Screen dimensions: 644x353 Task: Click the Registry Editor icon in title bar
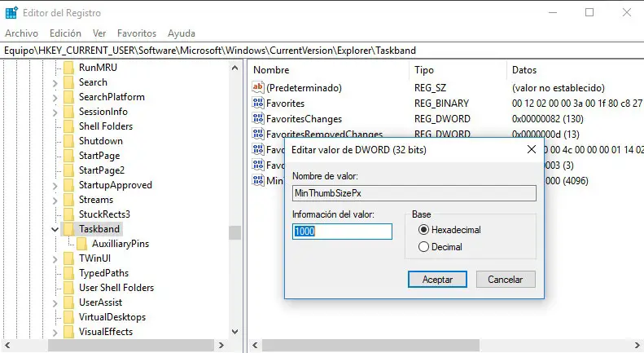[11, 12]
